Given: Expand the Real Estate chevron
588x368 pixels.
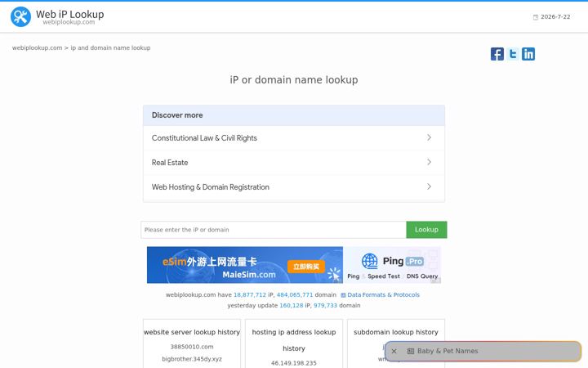Looking at the screenshot, I should click(x=429, y=162).
